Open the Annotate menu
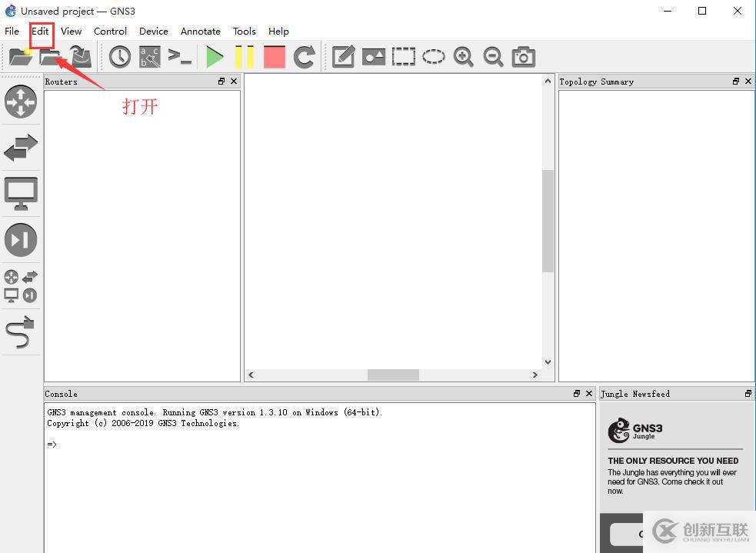 (201, 32)
